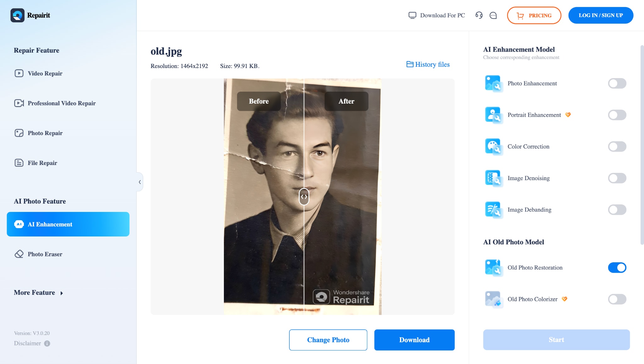Disable the Old Photo Restoration toggle
Viewport: 644px width, 364px height.
[x=617, y=268]
